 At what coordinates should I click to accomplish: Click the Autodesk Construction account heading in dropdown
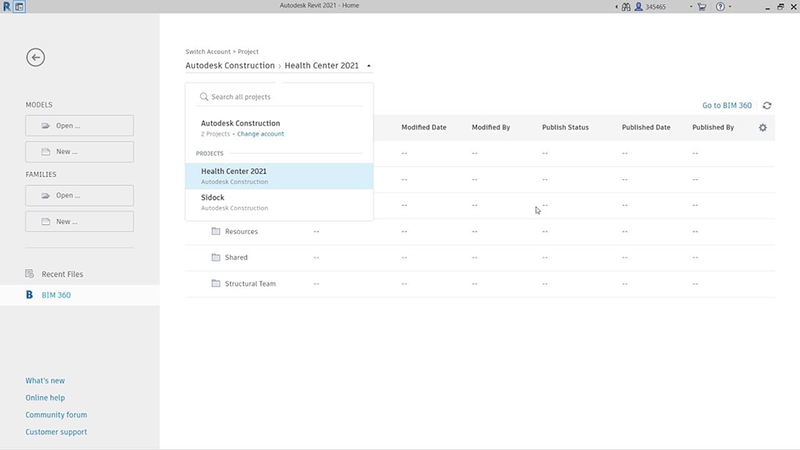coord(240,123)
